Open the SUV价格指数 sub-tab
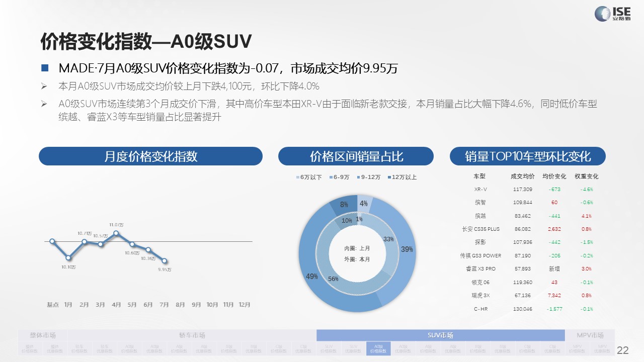Image resolution: width=644 pixels, height=362 pixels. pos(329,348)
